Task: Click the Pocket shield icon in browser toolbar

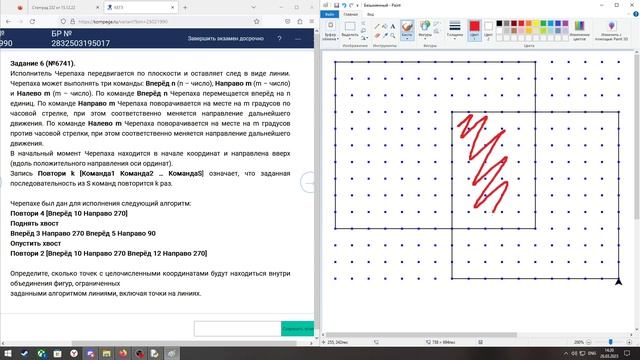Action: tap(288, 21)
